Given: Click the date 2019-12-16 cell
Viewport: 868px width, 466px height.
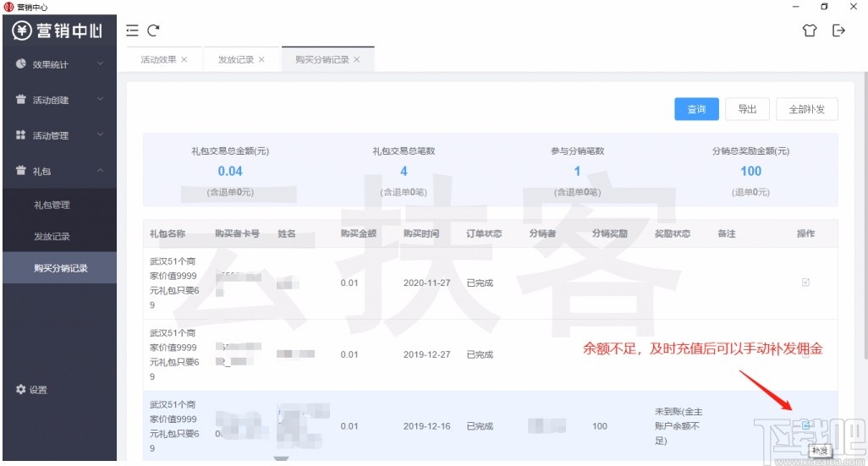Looking at the screenshot, I should 426,426.
